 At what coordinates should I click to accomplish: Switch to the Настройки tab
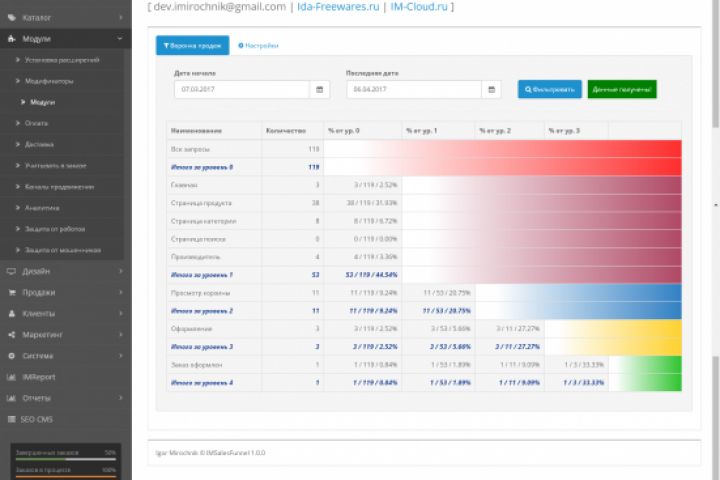pos(259,45)
